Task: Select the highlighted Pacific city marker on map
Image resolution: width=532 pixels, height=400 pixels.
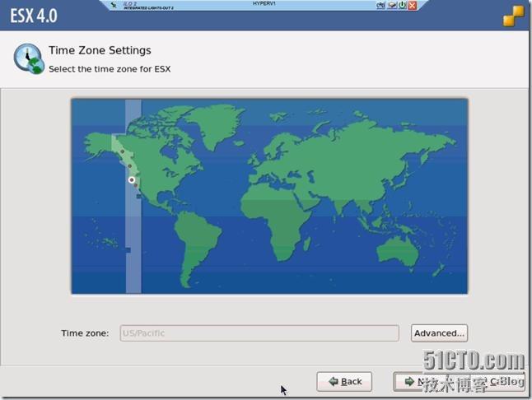Action: point(132,179)
